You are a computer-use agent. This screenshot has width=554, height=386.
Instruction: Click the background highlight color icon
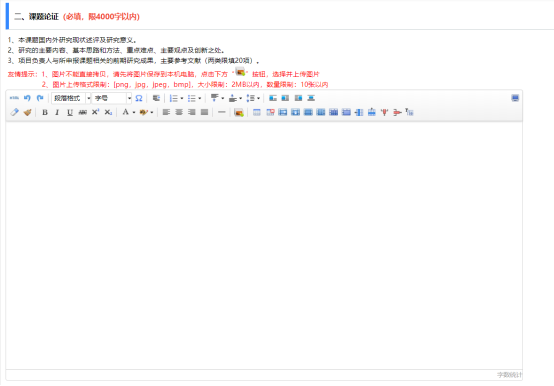143,112
